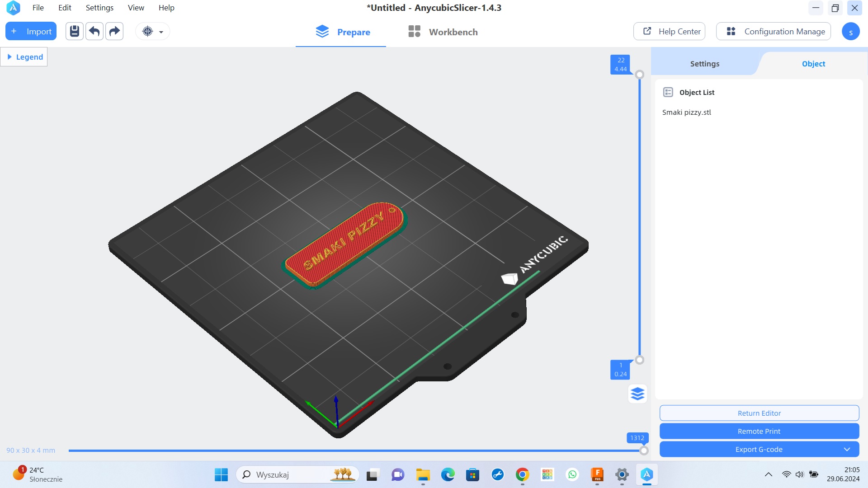Click the auto-arrange target icon on toolbar

tap(146, 31)
